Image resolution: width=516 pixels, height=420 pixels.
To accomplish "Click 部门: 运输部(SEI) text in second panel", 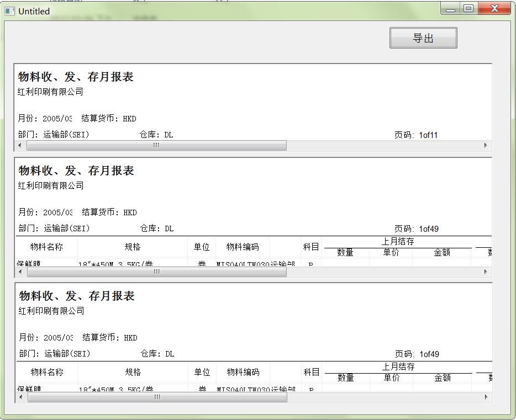I will click(54, 228).
